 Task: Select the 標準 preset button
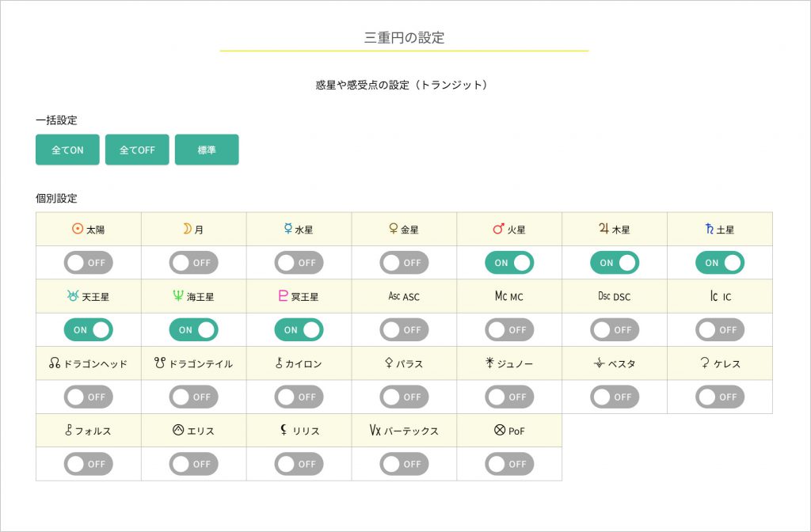(x=207, y=150)
